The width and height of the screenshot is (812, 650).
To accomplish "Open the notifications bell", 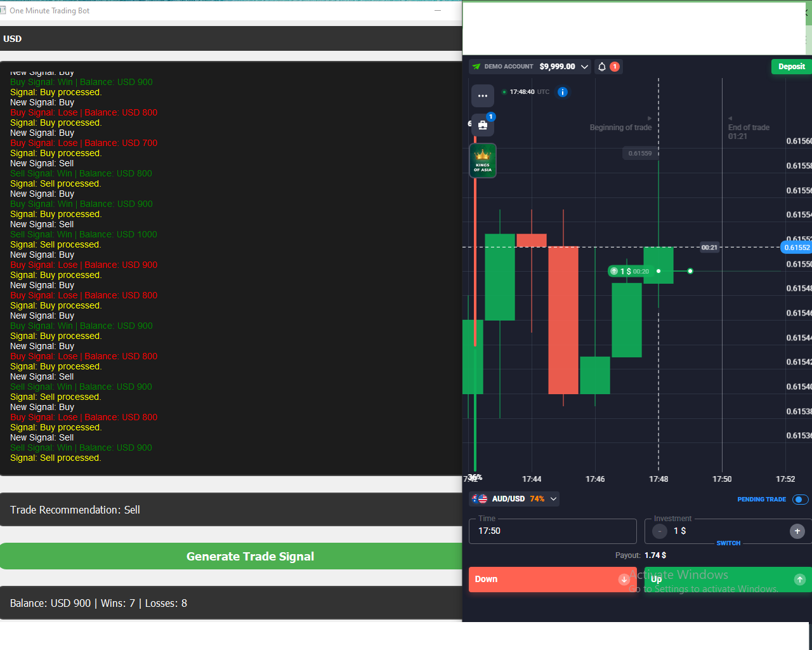I will (x=601, y=67).
